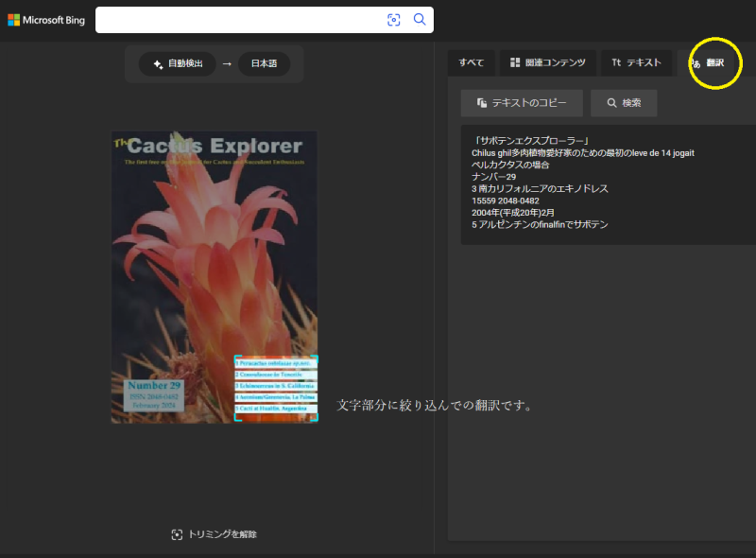Click the Cactus Explorer title on the cover
The width and height of the screenshot is (756, 558).
tap(215, 146)
